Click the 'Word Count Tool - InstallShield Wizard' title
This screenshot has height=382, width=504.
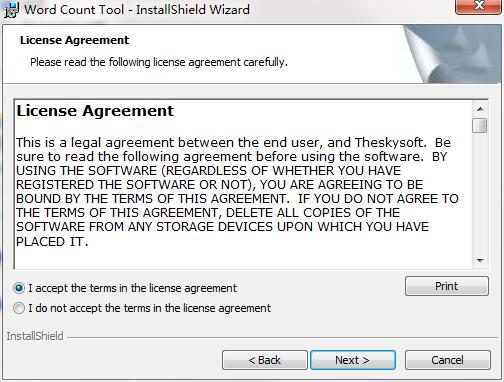[x=137, y=10]
